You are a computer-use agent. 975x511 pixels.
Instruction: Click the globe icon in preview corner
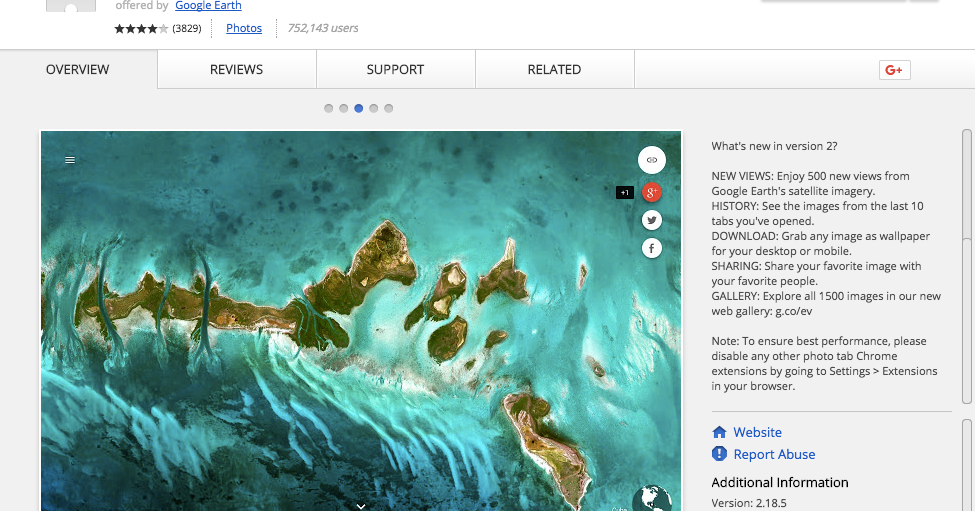[x=652, y=498]
